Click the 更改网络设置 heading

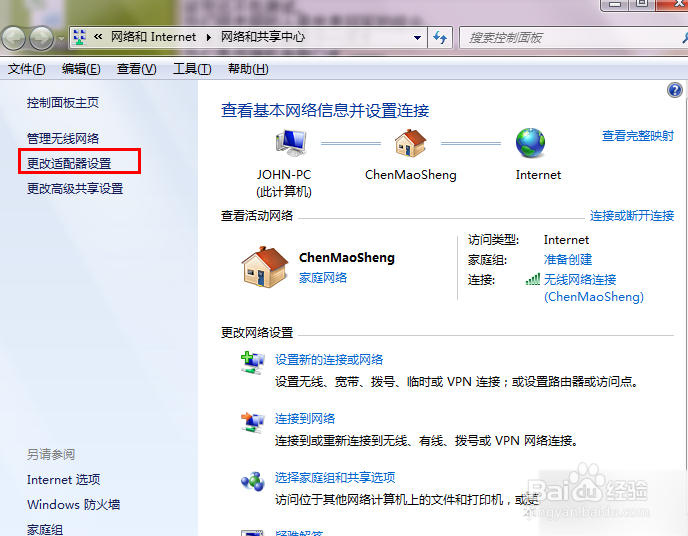point(257,333)
